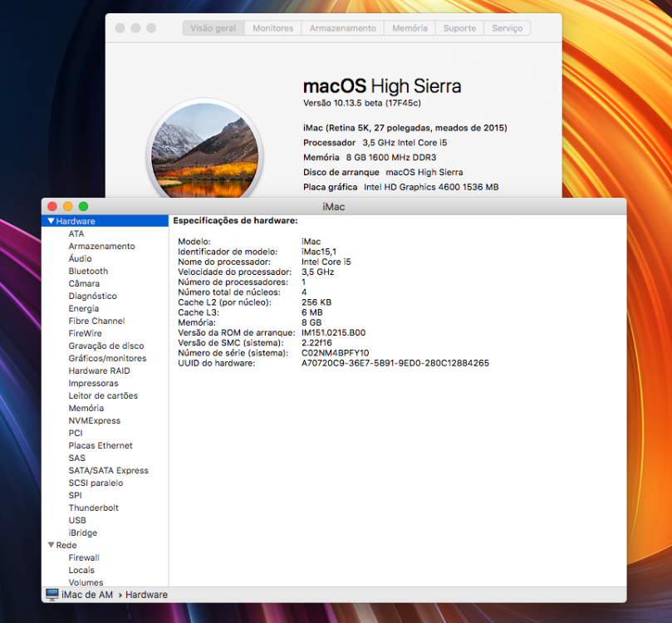Select the Hardware category row

[x=105, y=221]
